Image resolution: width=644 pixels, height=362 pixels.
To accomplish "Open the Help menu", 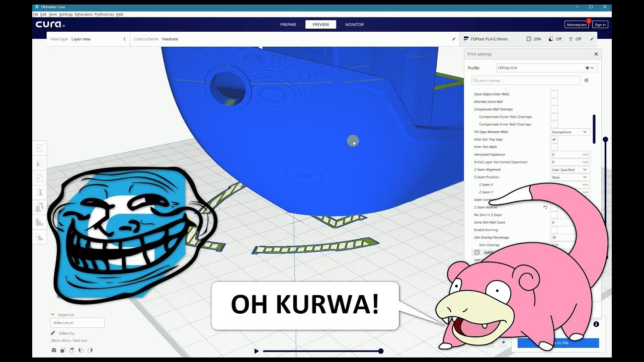I will coord(120,15).
